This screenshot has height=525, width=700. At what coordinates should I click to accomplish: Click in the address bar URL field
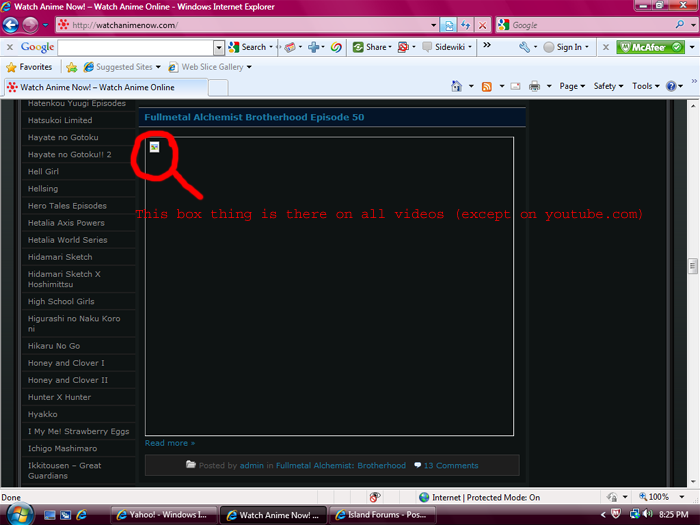pyautogui.click(x=248, y=25)
